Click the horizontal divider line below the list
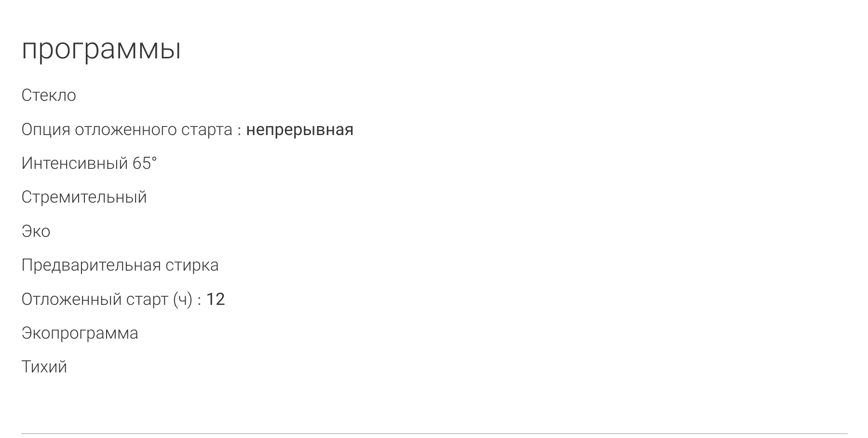The image size is (868, 438). click(434, 433)
